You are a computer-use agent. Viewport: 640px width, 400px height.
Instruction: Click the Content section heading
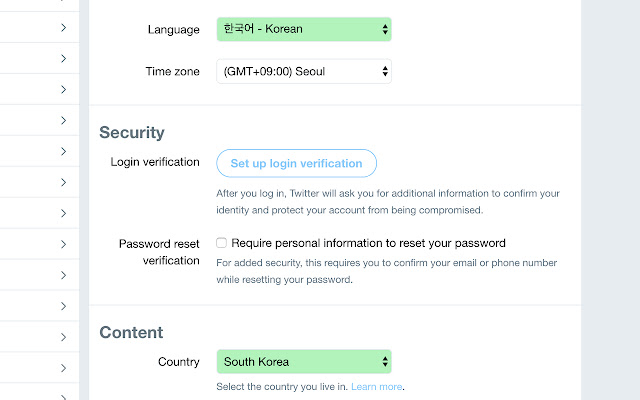click(x=131, y=332)
